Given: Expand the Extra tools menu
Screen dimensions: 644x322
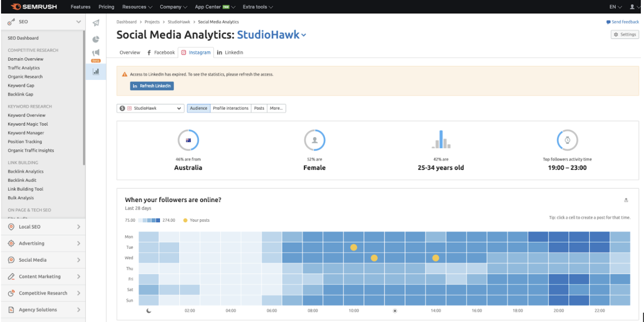Looking at the screenshot, I should coord(258,7).
